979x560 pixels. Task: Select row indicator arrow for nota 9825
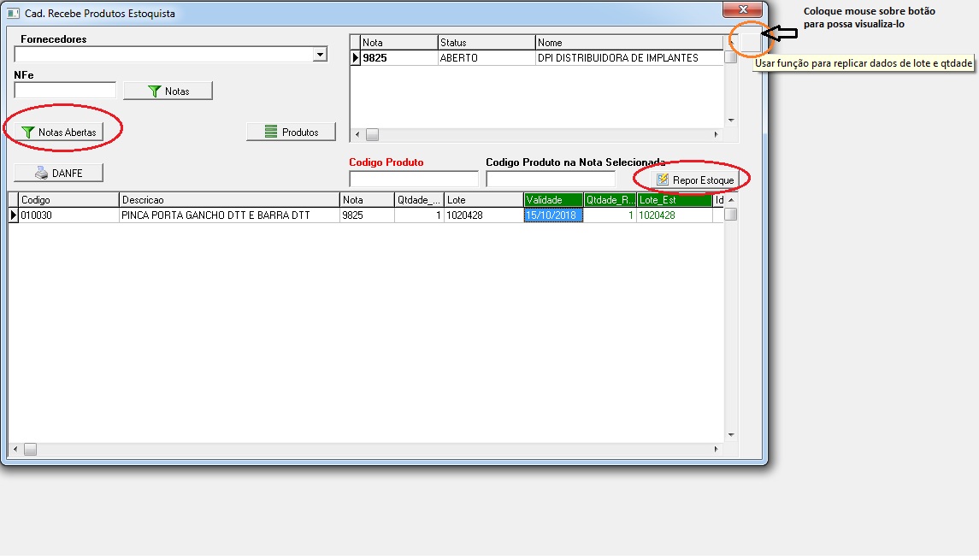(355, 58)
